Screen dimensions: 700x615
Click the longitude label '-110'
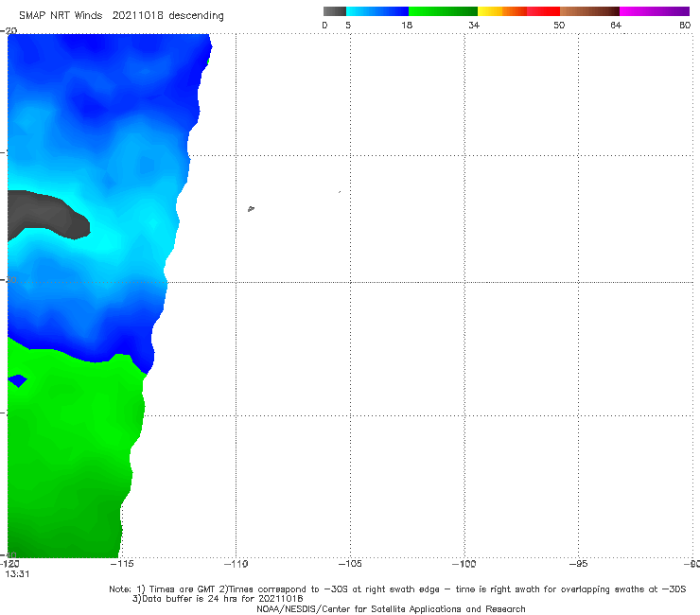tap(236, 564)
